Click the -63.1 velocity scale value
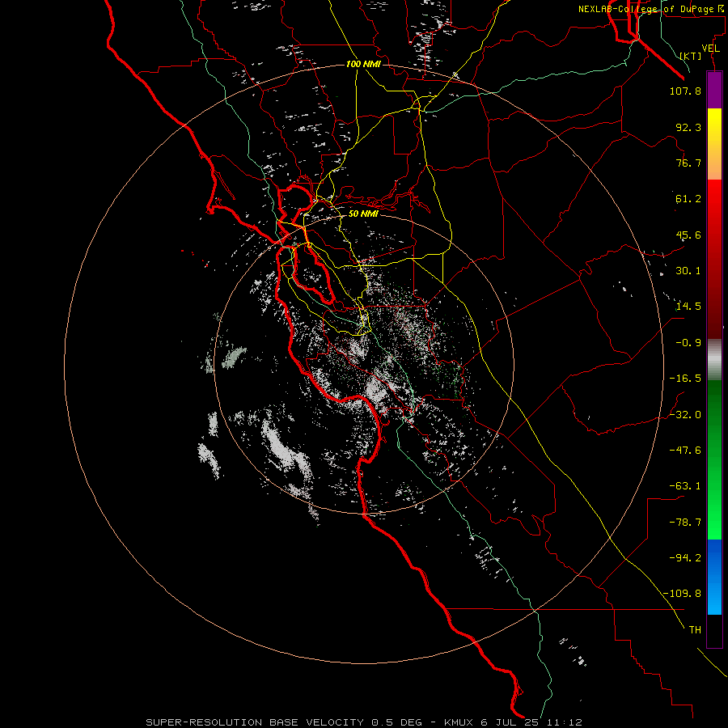The height and width of the screenshot is (728, 728). [x=685, y=486]
